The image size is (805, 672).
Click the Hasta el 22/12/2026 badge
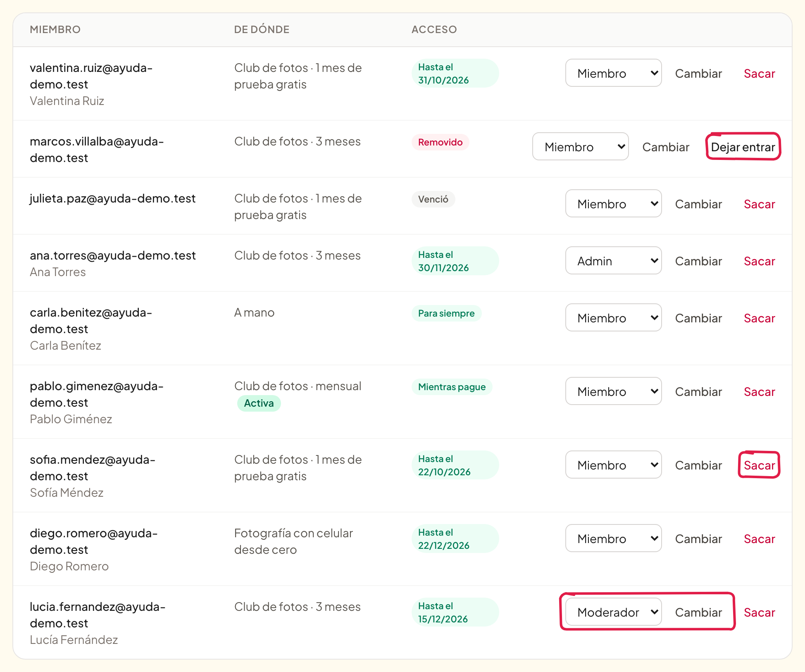pyautogui.click(x=455, y=539)
